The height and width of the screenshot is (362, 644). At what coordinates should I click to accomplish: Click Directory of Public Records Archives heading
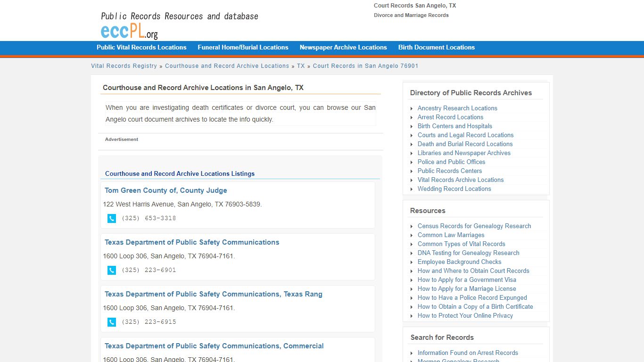click(x=471, y=93)
